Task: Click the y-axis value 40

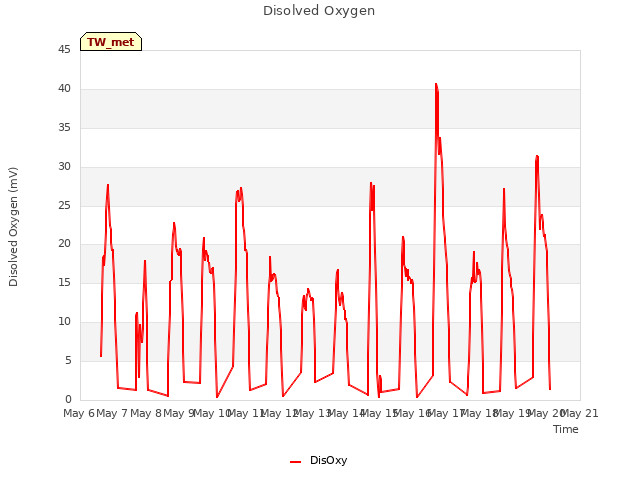Action: pyautogui.click(x=64, y=89)
